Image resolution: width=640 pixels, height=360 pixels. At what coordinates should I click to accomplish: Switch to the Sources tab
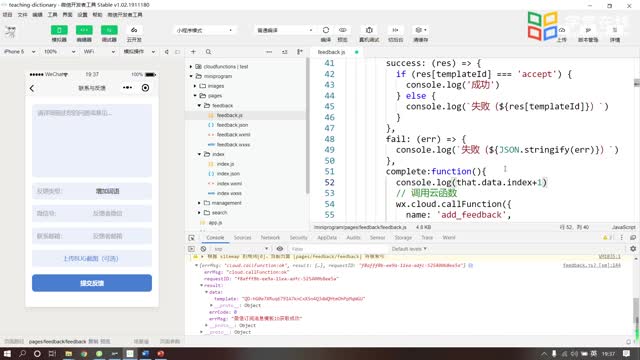[242, 238]
